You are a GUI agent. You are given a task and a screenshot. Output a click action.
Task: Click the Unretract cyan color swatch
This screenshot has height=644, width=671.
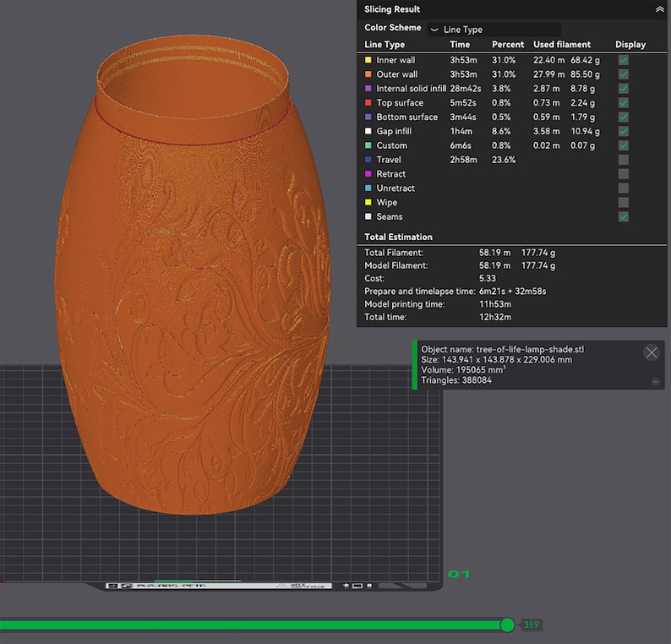[x=368, y=188]
